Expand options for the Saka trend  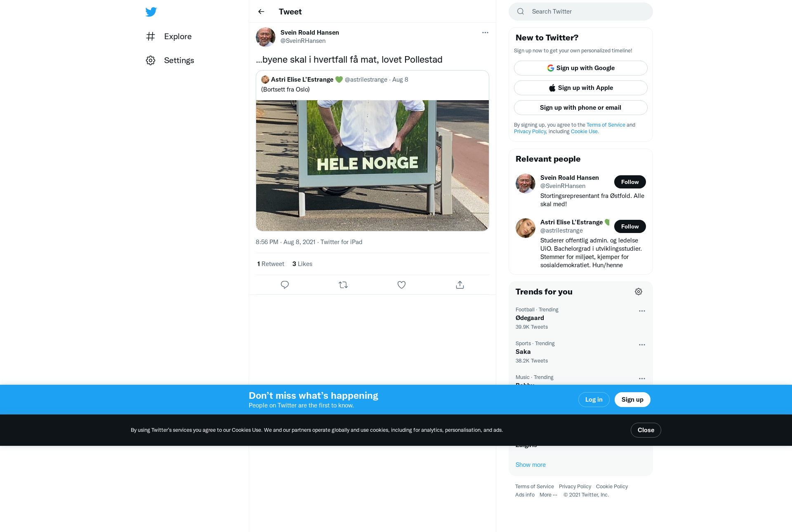642,345
